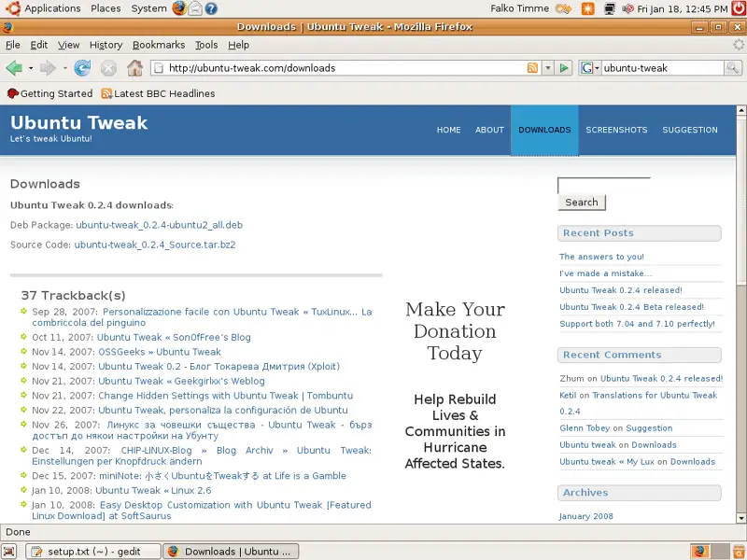Click the Firefox search box containing ubuntu-tweak
The image size is (747, 560).
663,68
